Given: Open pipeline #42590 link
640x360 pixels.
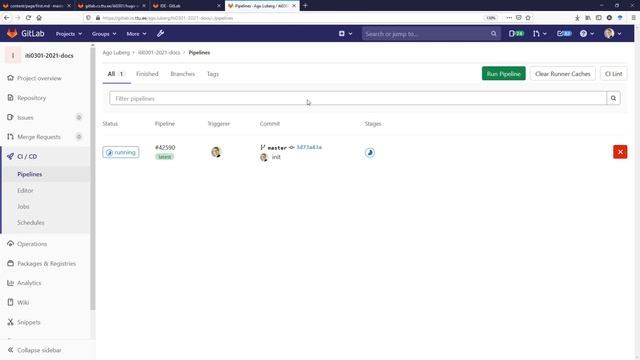Looking at the screenshot, I should tap(165, 147).
